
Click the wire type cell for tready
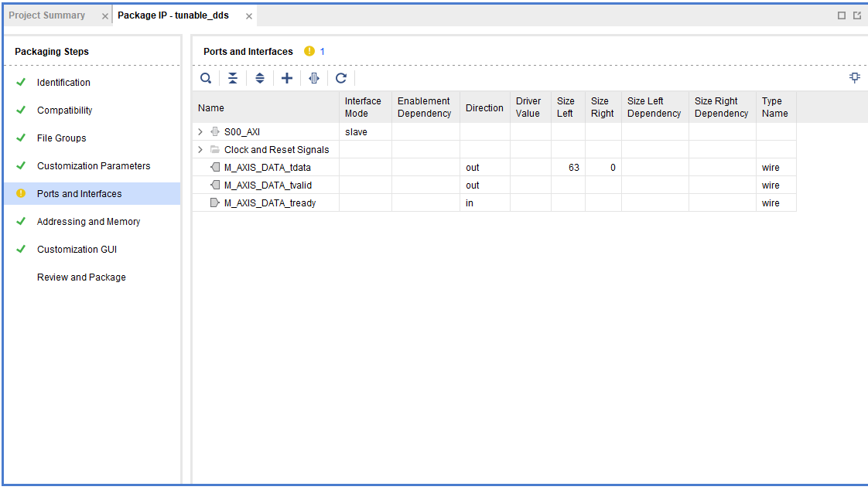(x=776, y=203)
